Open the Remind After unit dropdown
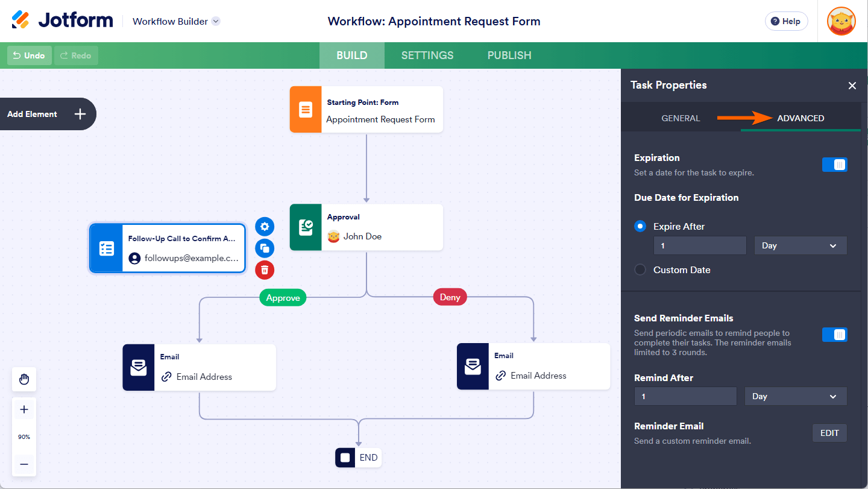Viewport: 868px width, 489px height. 795,396
